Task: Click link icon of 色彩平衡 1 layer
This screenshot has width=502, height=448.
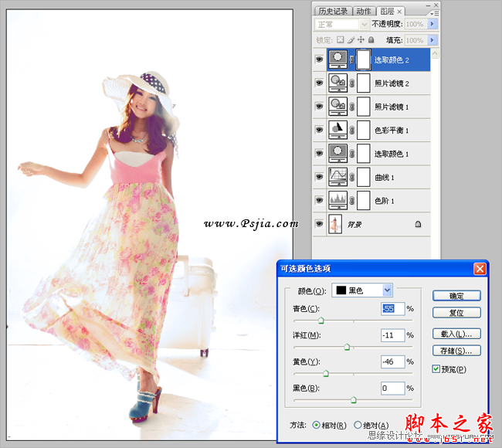Action: coord(352,130)
